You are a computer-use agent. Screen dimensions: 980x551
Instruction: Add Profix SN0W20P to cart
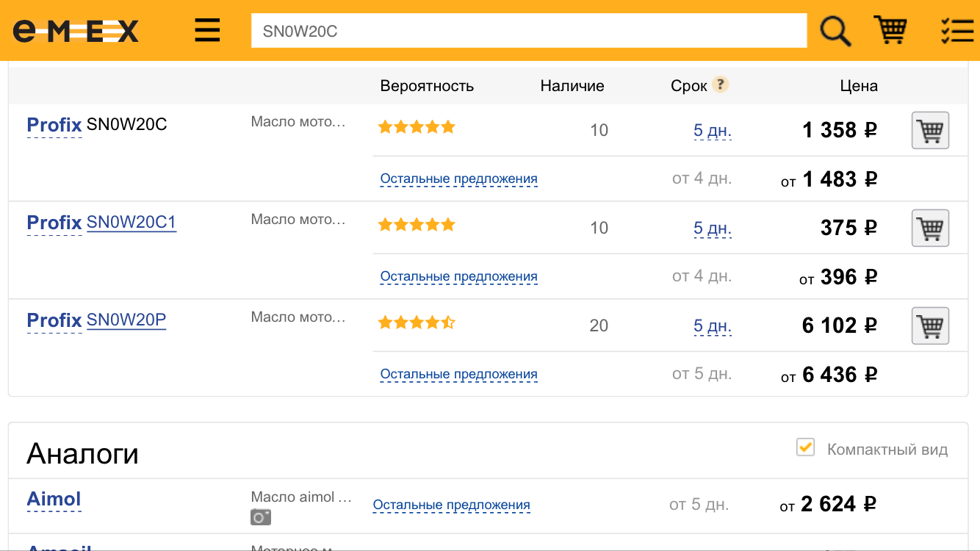pyautogui.click(x=930, y=326)
